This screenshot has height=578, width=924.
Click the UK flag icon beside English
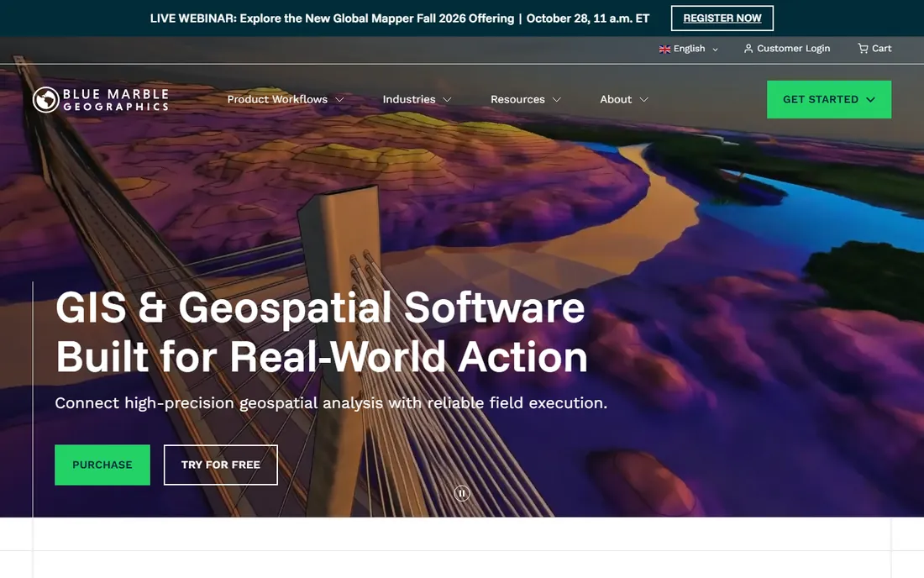point(664,49)
